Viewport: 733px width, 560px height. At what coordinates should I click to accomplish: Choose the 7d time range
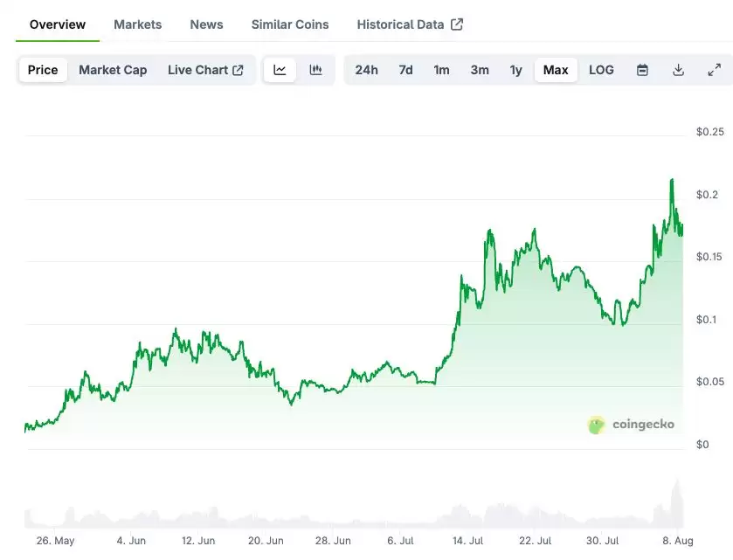pos(405,70)
